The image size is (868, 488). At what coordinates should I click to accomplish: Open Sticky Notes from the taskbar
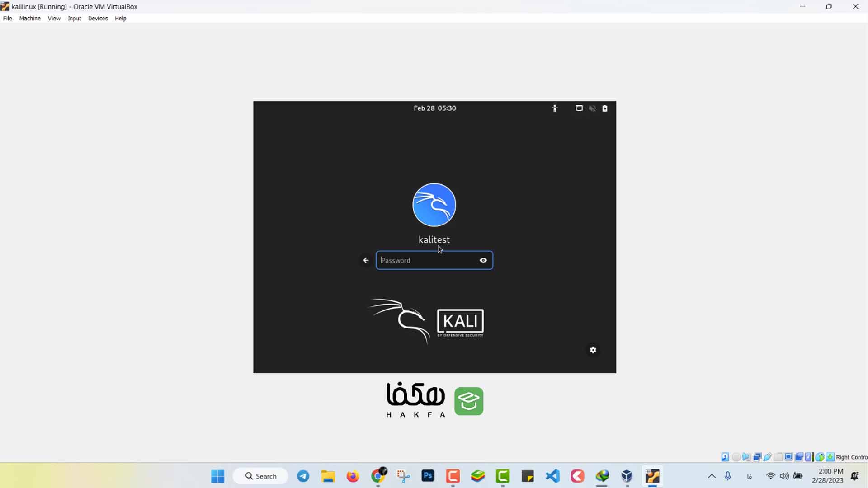coord(528,476)
